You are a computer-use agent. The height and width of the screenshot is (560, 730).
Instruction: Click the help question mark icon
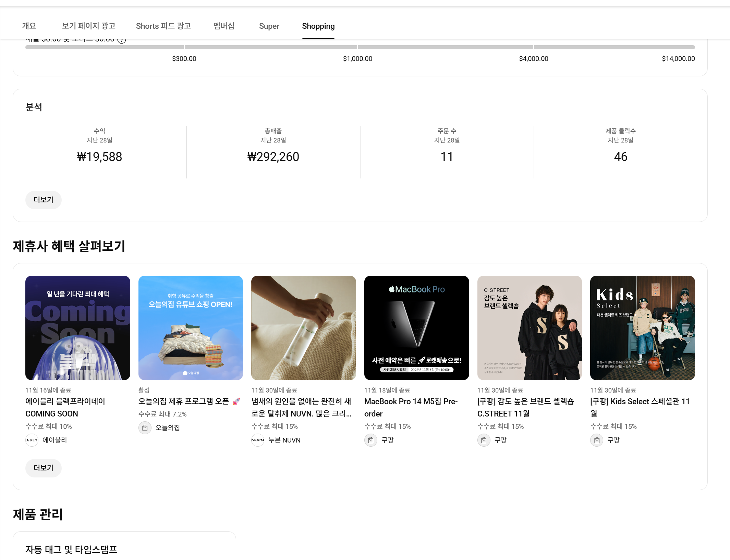pos(122,40)
